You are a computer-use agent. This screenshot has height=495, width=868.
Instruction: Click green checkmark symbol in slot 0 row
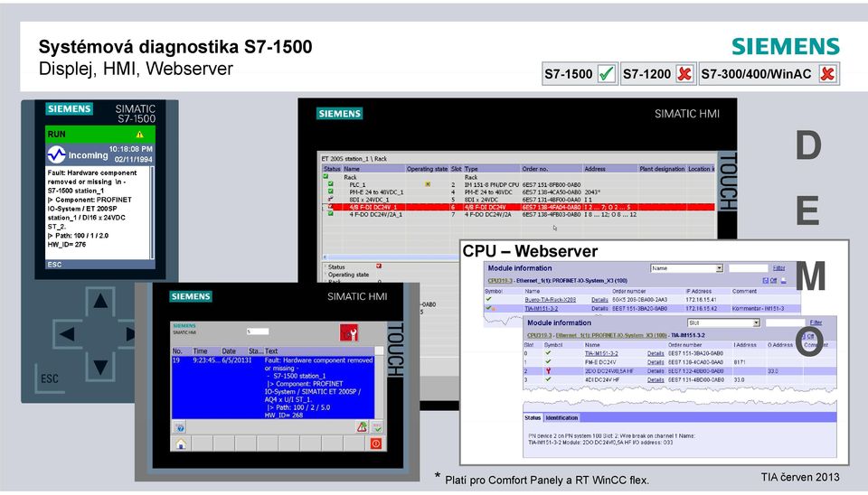(x=548, y=353)
